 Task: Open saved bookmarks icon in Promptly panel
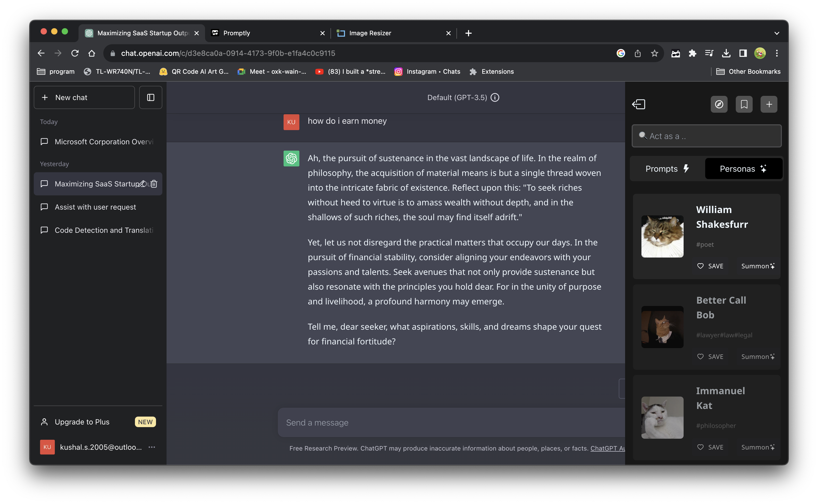(744, 104)
